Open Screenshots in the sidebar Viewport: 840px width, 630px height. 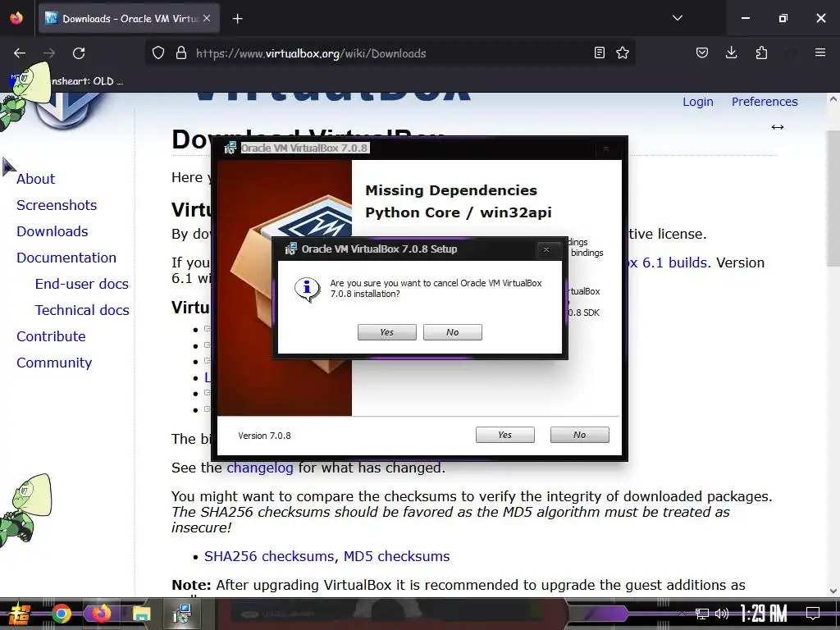pos(57,205)
